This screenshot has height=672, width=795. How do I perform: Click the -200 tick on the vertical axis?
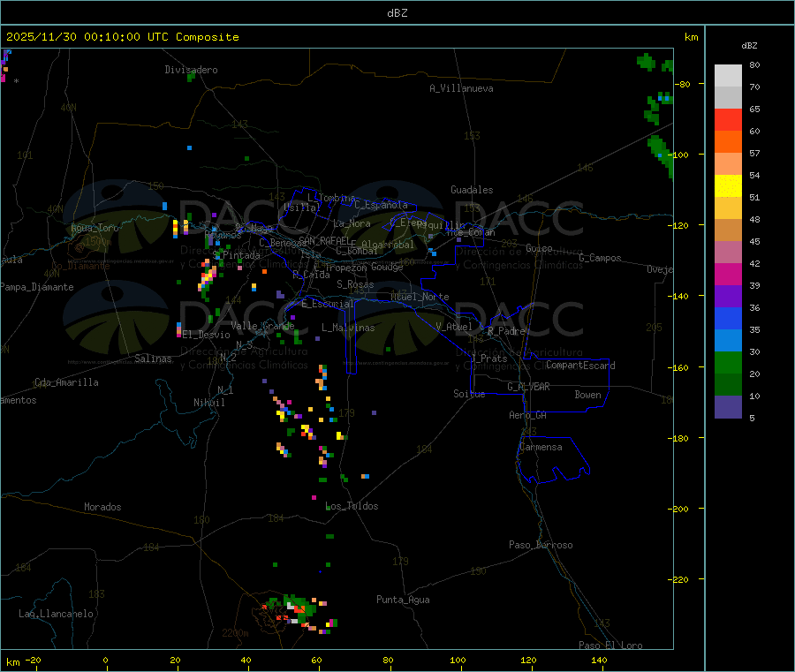680,509
